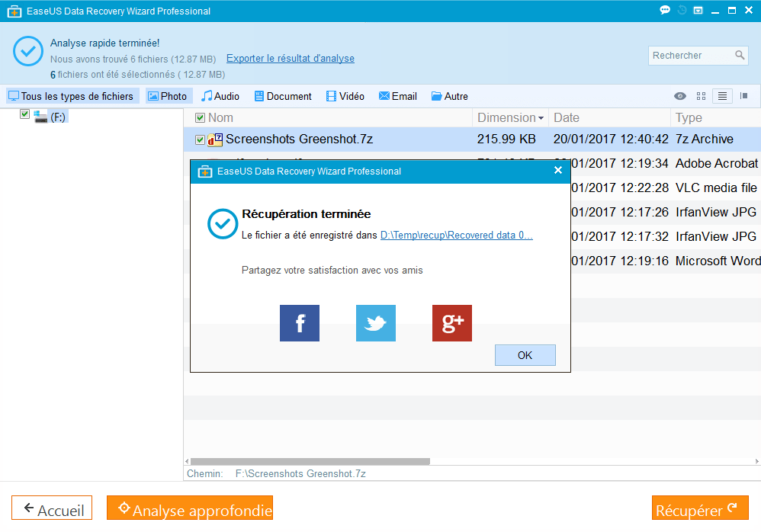Filter by Autre file type
The height and width of the screenshot is (532, 761).
[x=450, y=96]
